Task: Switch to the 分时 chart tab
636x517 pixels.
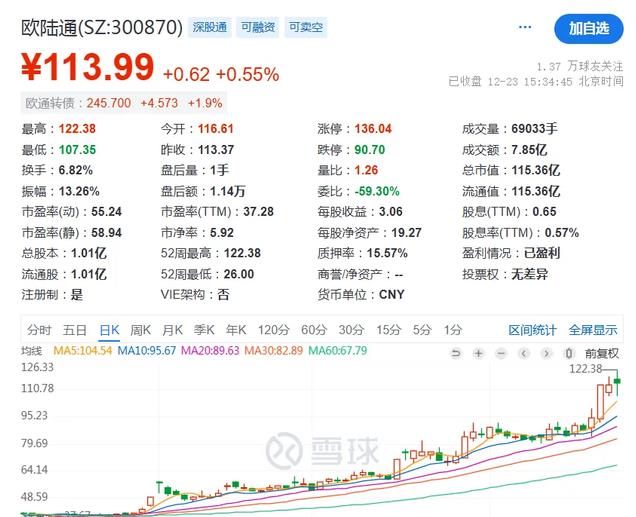Action: pos(39,330)
